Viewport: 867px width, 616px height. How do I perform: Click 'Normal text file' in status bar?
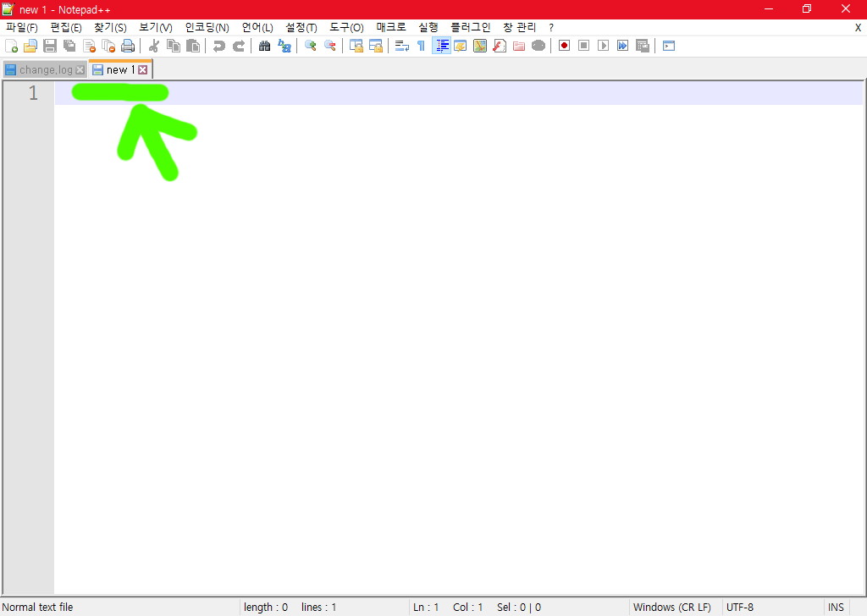[37, 608]
